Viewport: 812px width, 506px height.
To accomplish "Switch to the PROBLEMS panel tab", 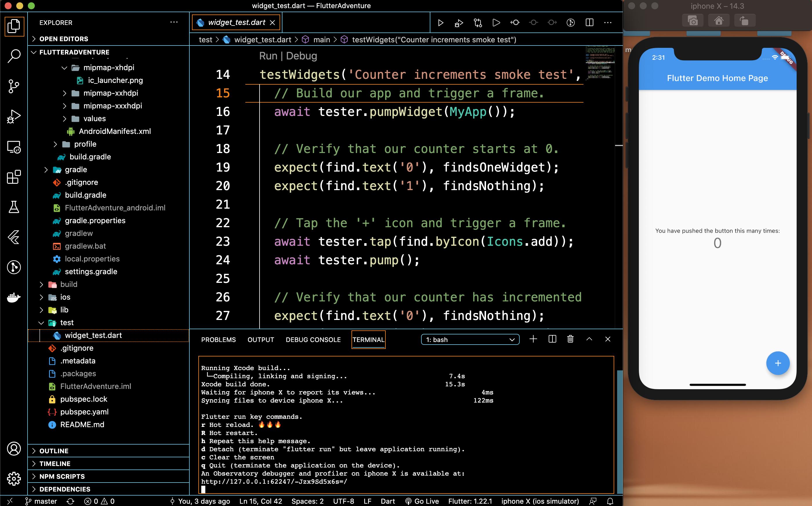I will (x=218, y=339).
